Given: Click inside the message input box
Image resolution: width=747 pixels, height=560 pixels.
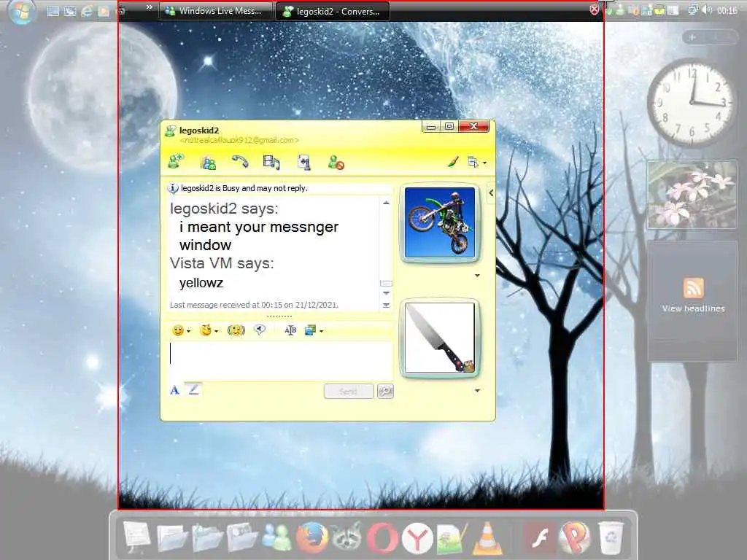Looking at the screenshot, I should tap(281, 360).
